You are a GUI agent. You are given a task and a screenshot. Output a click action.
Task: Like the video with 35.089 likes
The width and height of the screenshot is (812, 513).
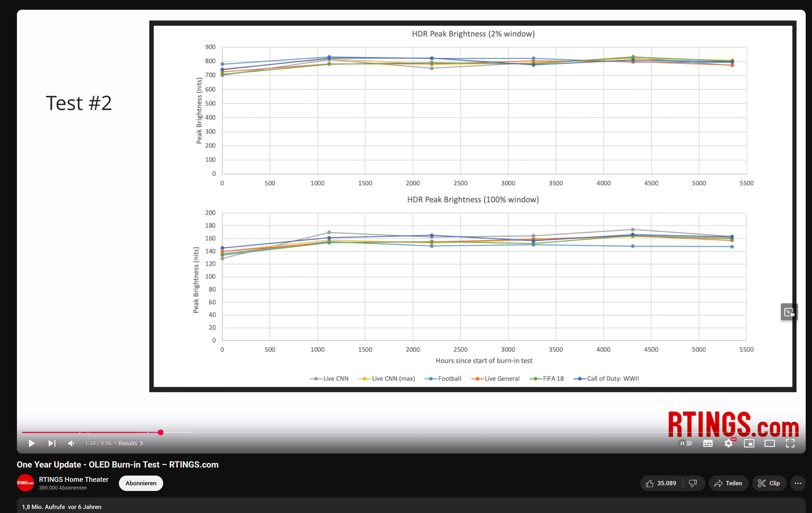coord(661,483)
